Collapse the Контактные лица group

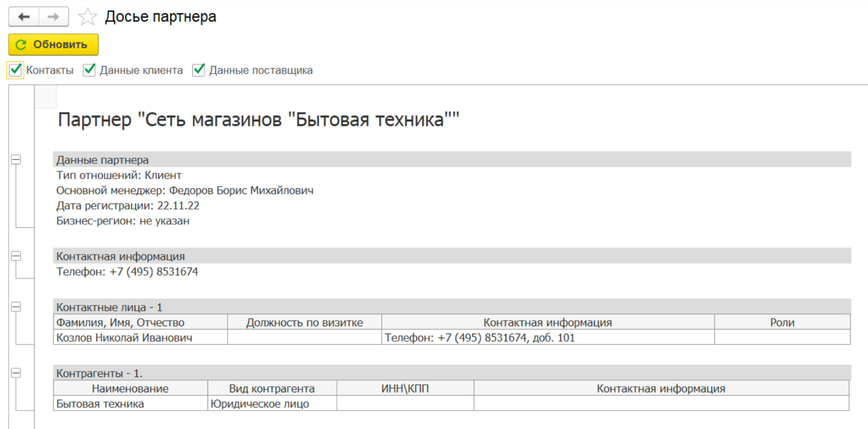pyautogui.click(x=16, y=307)
